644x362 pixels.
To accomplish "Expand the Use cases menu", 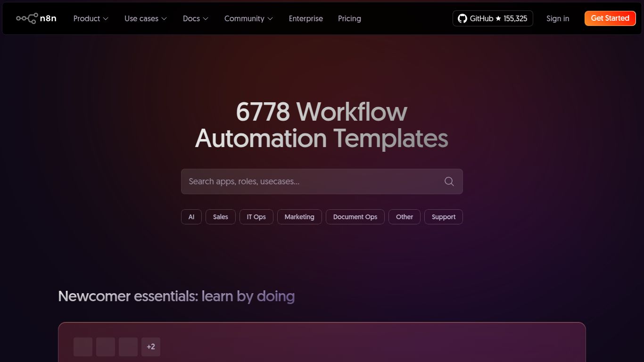I will point(145,18).
